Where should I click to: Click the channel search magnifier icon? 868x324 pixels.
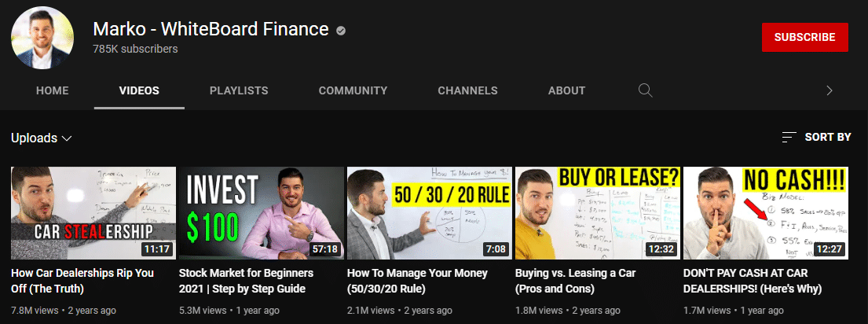[645, 90]
